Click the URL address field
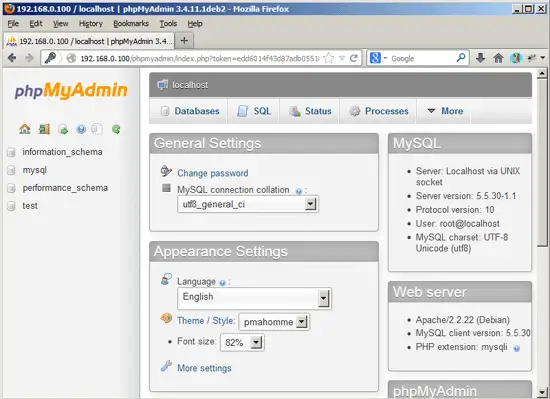This screenshot has height=399, width=550. point(200,58)
